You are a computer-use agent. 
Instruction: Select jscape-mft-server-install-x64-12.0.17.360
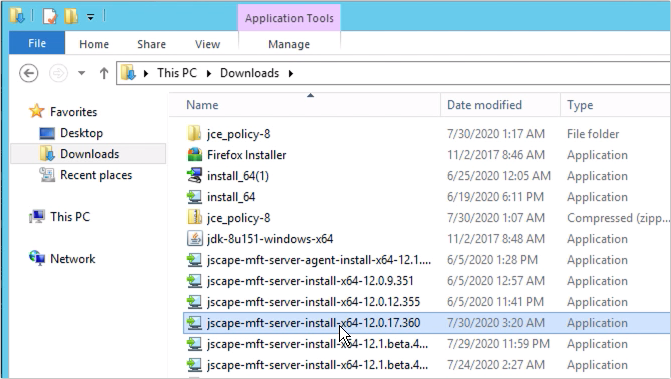[313, 323]
